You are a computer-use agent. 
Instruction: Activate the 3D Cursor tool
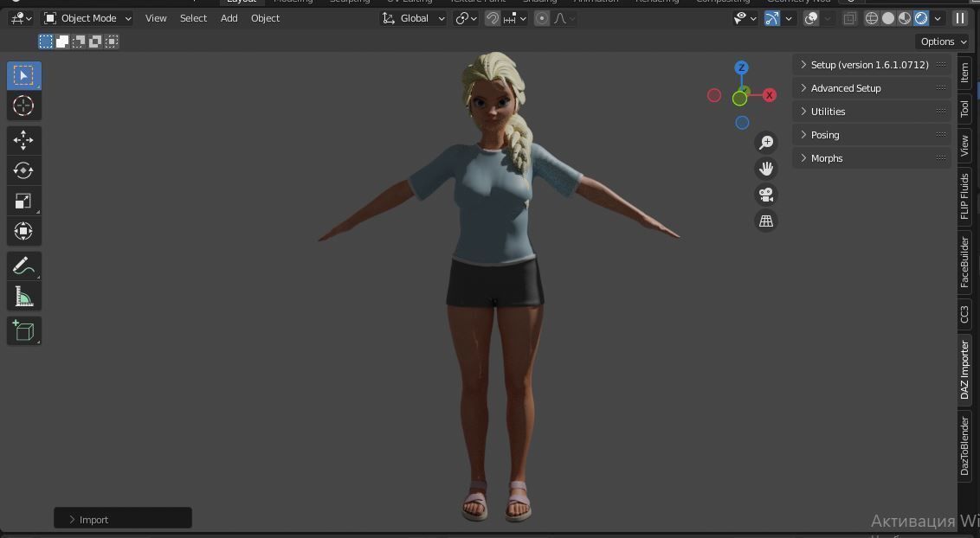tap(23, 106)
